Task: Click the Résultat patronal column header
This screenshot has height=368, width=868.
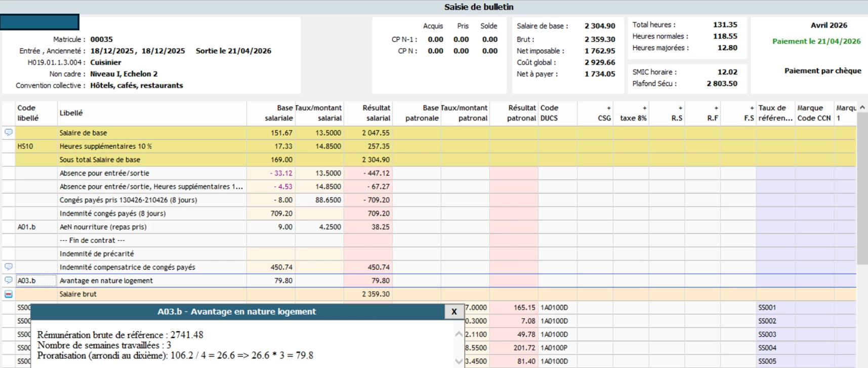Action: [x=514, y=113]
